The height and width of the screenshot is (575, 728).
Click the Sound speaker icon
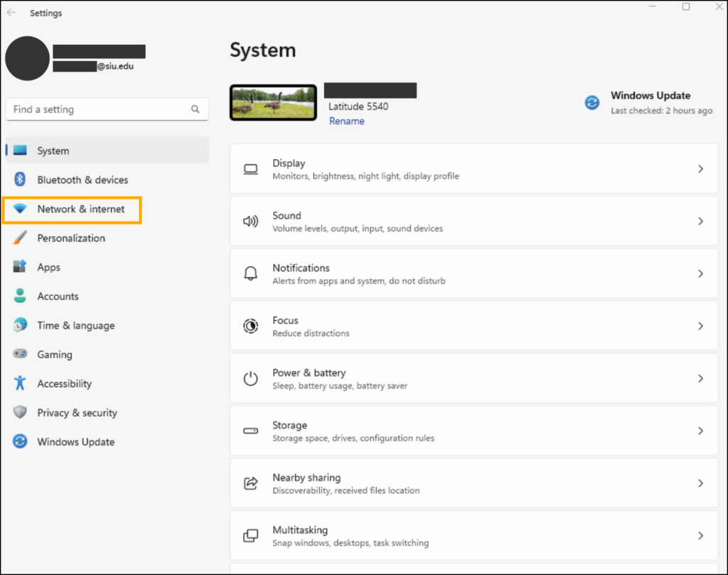(250, 220)
